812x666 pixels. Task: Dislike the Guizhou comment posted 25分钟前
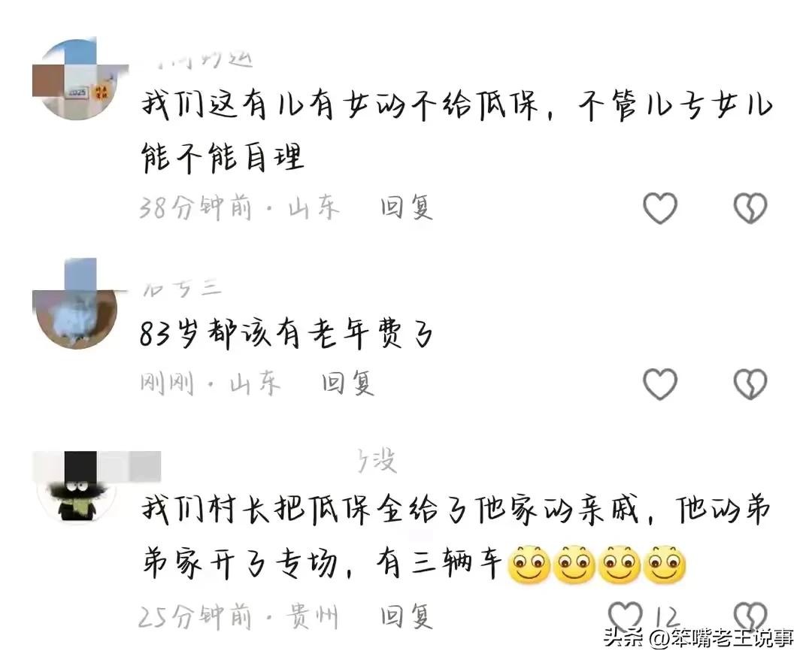tap(750, 615)
